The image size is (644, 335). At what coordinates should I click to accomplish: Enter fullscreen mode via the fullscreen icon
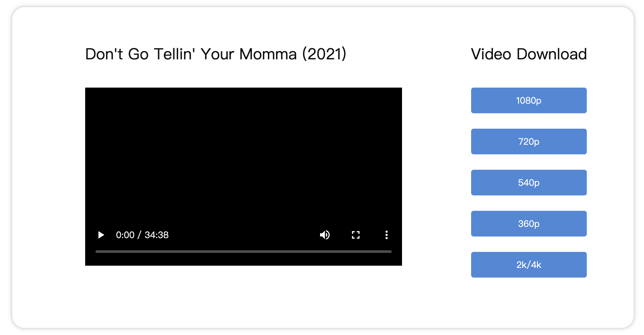click(356, 235)
